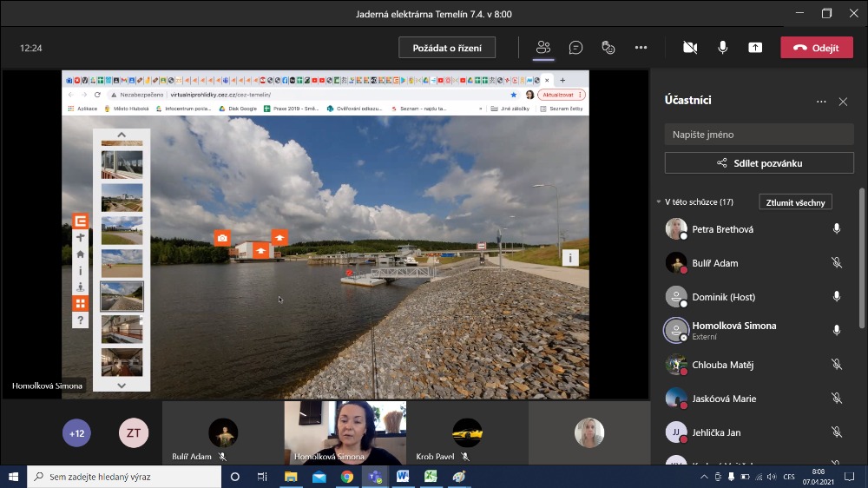Mute Petra Brethová's microphone

point(836,229)
